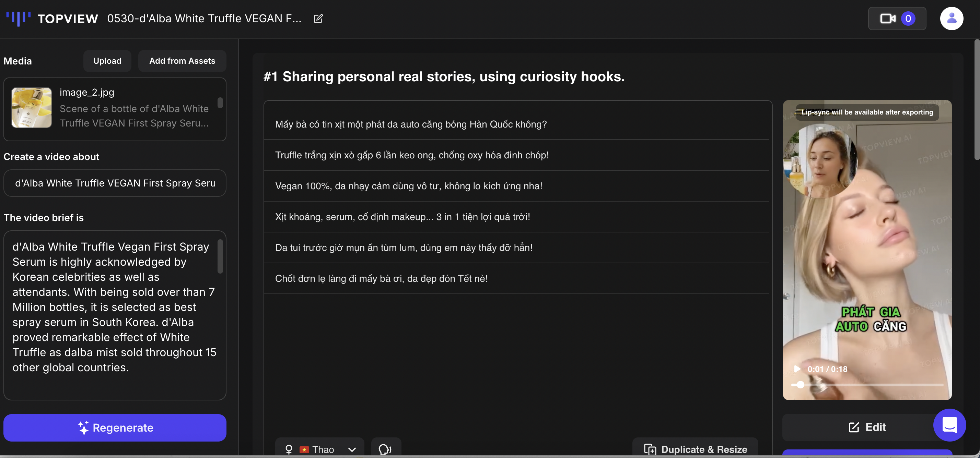The width and height of the screenshot is (980, 458).
Task: Play the preview video
Action: 797,369
